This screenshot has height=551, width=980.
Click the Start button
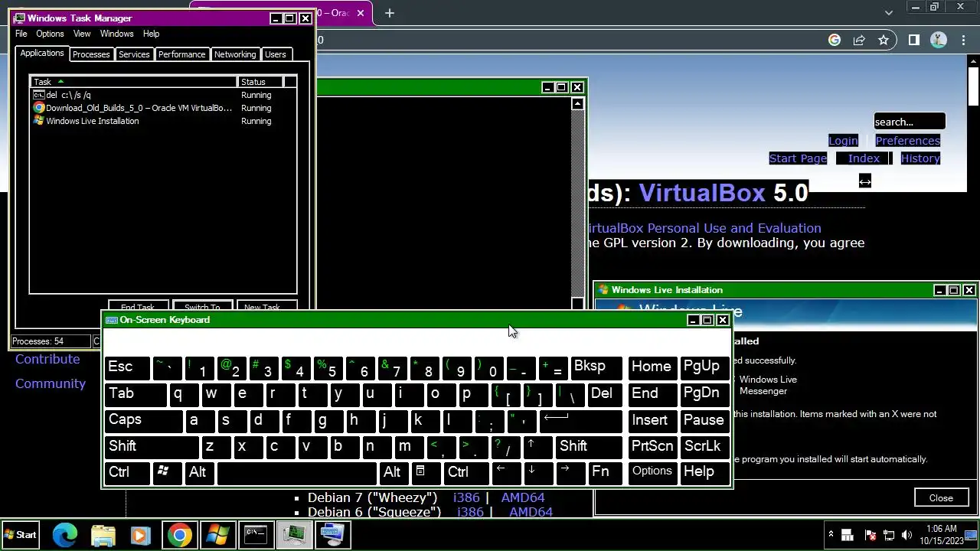[21, 535]
